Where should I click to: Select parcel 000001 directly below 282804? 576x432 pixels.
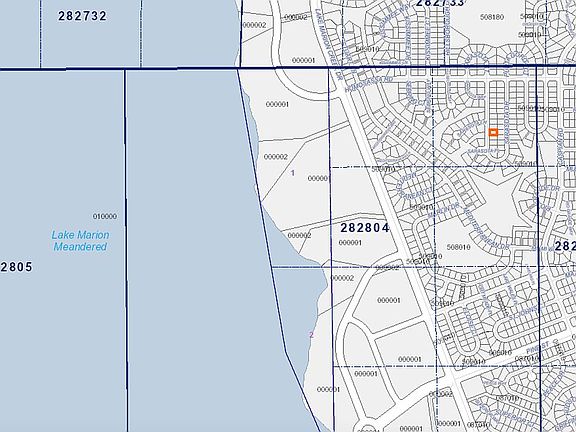click(350, 242)
